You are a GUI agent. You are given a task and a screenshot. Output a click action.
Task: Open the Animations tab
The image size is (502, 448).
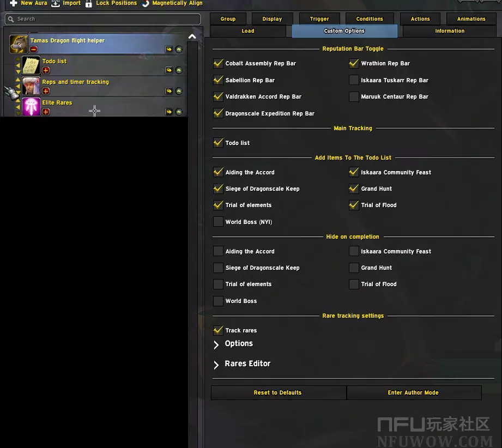coord(471,19)
